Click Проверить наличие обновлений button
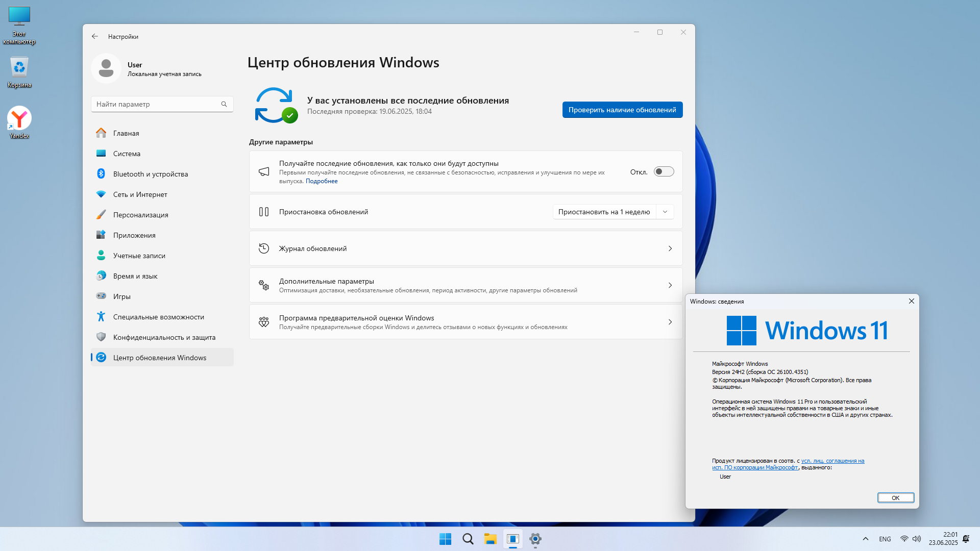980x551 pixels. click(622, 110)
